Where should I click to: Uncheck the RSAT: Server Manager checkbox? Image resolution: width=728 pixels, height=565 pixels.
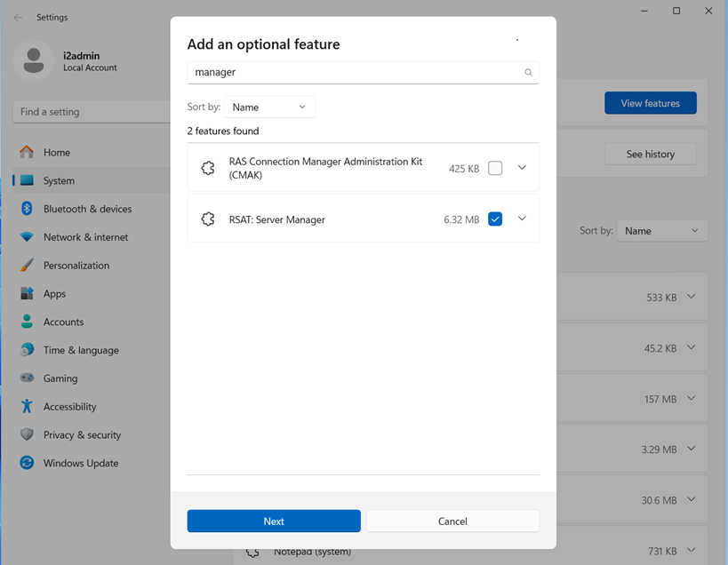point(495,219)
